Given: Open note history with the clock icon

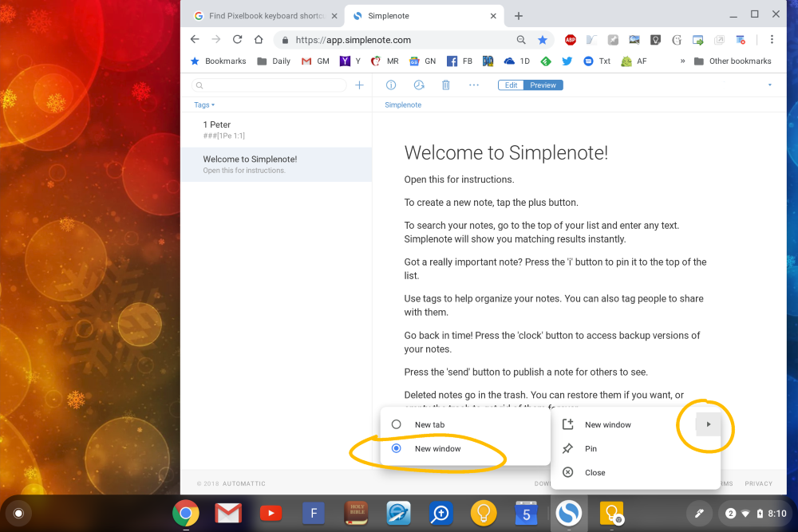Looking at the screenshot, I should pos(419,85).
